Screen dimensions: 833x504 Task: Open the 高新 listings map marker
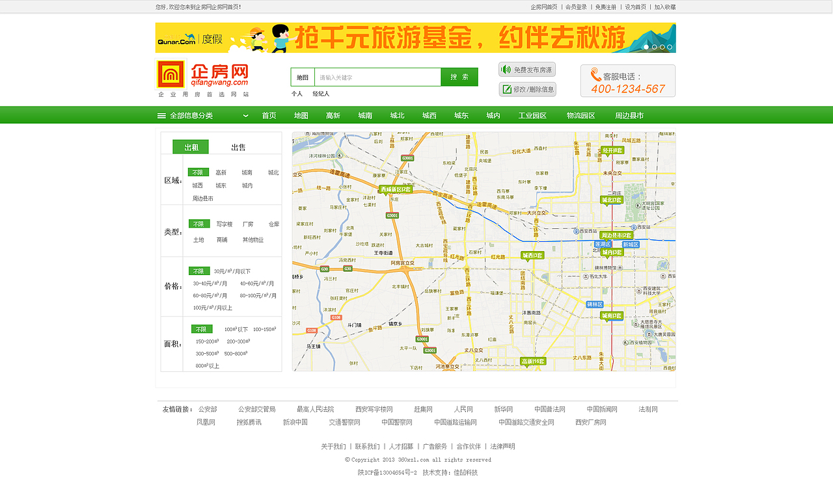(x=534, y=362)
